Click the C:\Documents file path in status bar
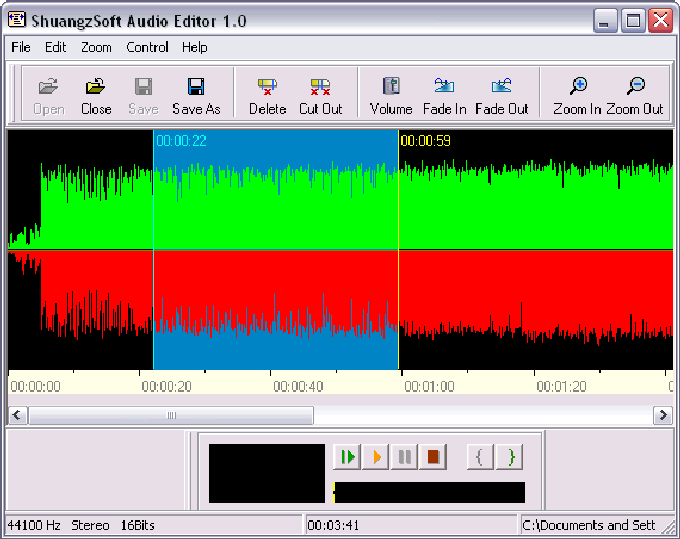Image resolution: width=680 pixels, height=539 pixels. tap(588, 526)
